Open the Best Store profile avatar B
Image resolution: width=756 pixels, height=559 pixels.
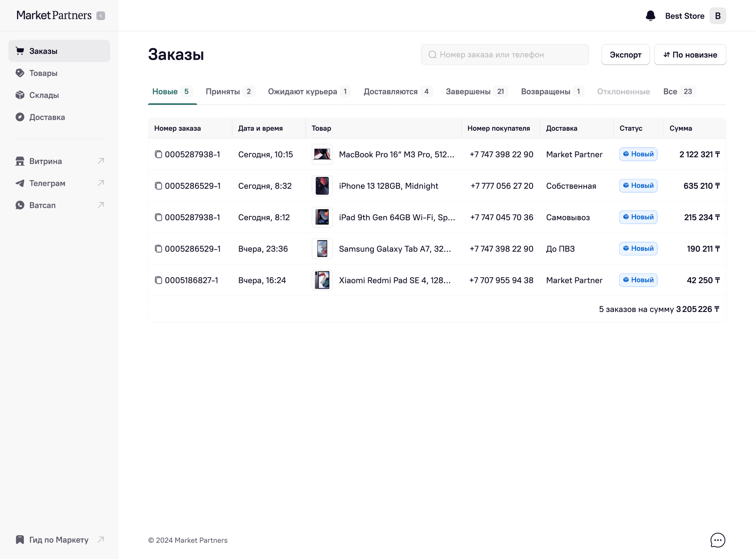pyautogui.click(x=717, y=16)
